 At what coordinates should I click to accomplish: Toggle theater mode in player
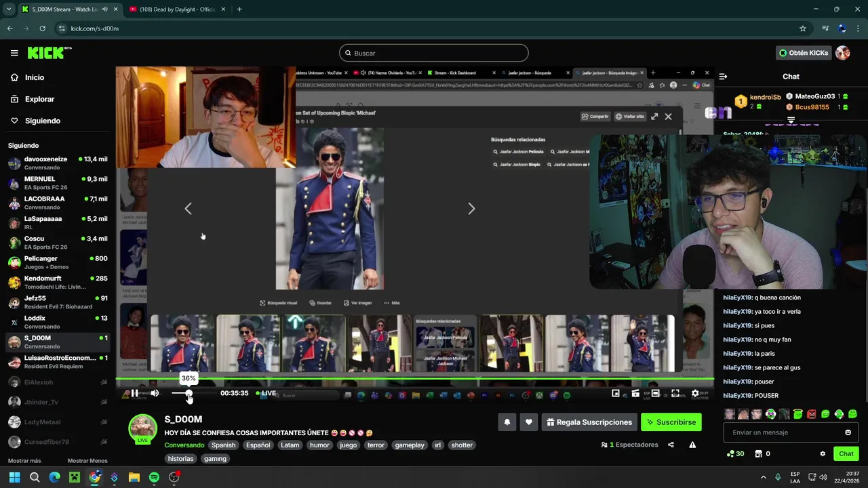click(x=655, y=393)
